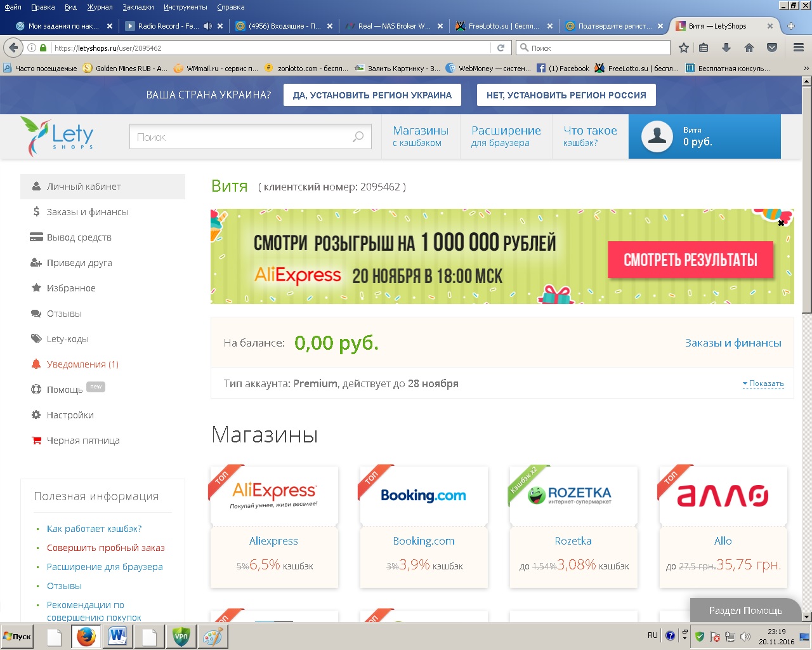Click the site info icon in address bar
This screenshot has height=650, width=812.
(x=32, y=48)
